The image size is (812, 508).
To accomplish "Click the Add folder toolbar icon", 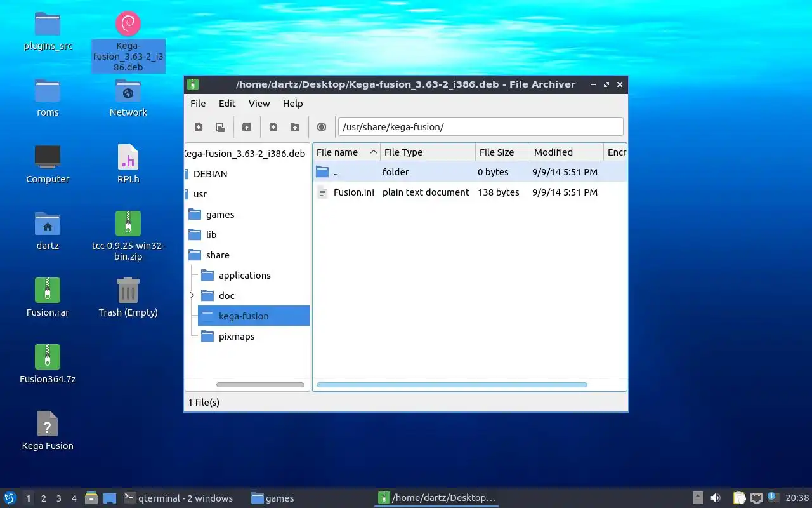I will 295,127.
